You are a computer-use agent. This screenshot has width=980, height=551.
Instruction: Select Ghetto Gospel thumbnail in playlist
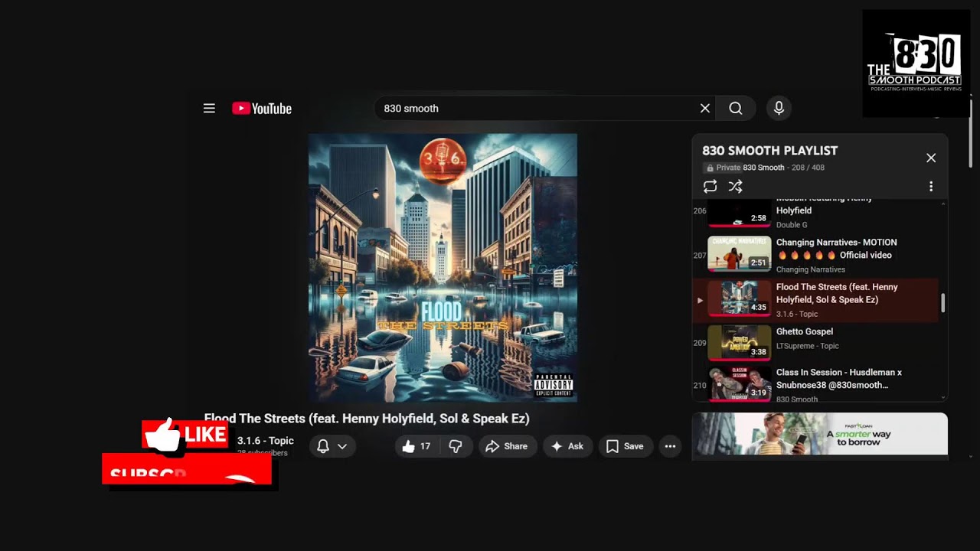click(739, 342)
